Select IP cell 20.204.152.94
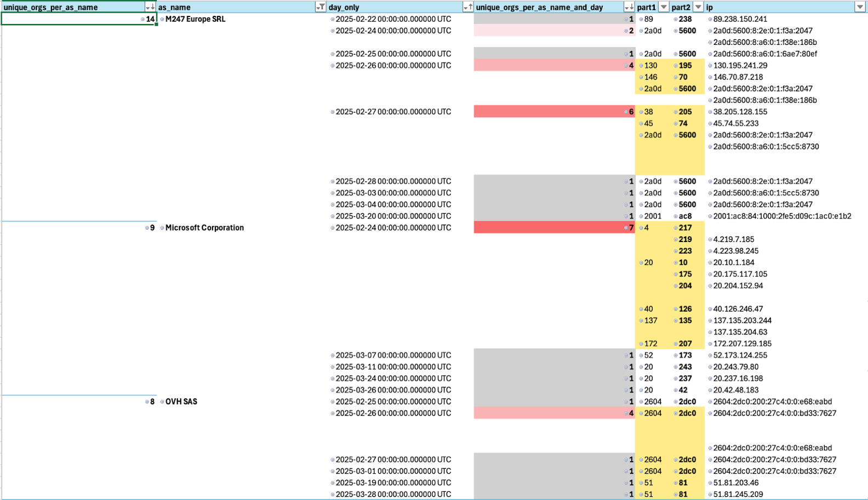Screen dimensions: 868x500 pyautogui.click(x=786, y=286)
